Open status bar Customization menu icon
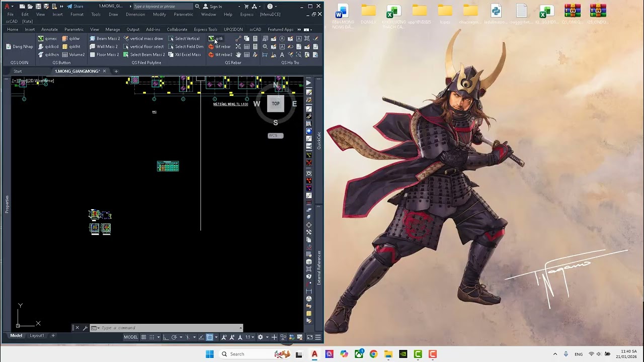Screen dimensions: 644x362 click(x=318, y=337)
